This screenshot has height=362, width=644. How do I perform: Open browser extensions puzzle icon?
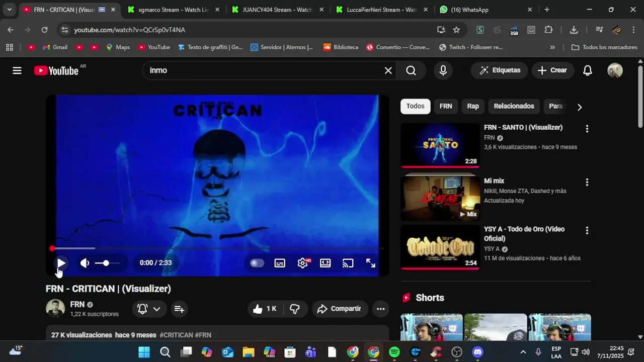[548, 30]
